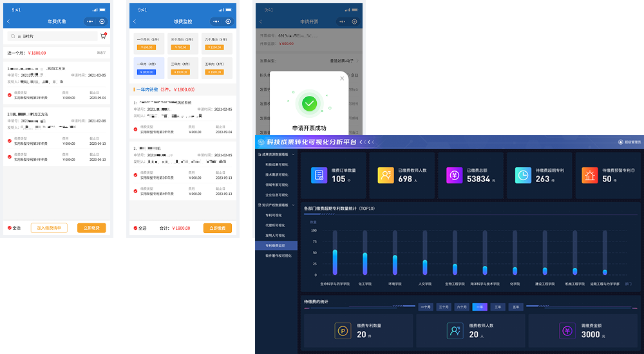Click the 待缴费预警专利 alarm icon
Screen dimensions: 644x354
click(590, 175)
